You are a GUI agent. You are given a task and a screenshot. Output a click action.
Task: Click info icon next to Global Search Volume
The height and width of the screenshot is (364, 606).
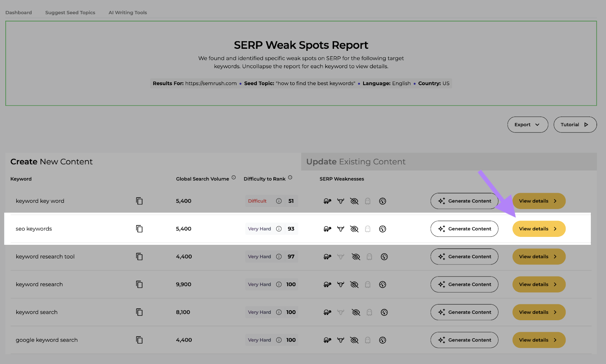click(234, 177)
